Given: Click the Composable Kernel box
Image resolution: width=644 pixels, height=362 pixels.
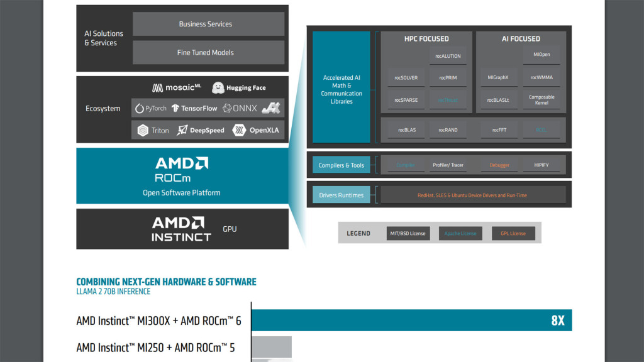Looking at the screenshot, I should (541, 100).
